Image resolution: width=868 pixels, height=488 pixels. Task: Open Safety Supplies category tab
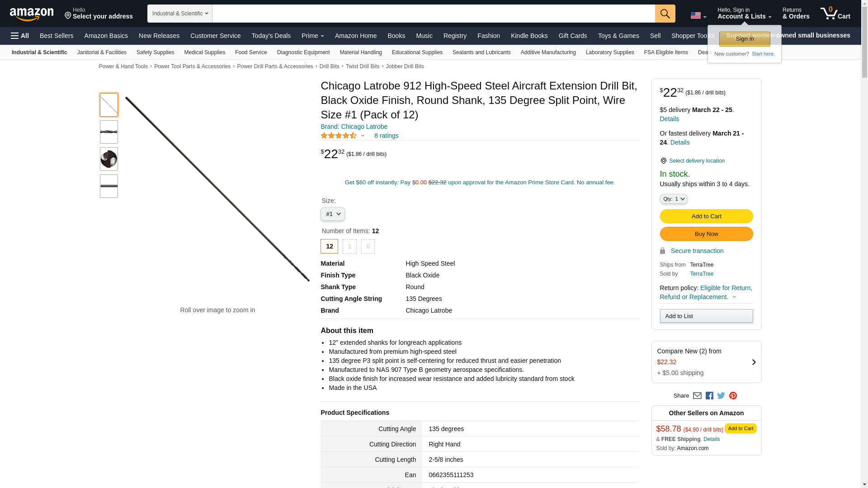tap(155, 52)
